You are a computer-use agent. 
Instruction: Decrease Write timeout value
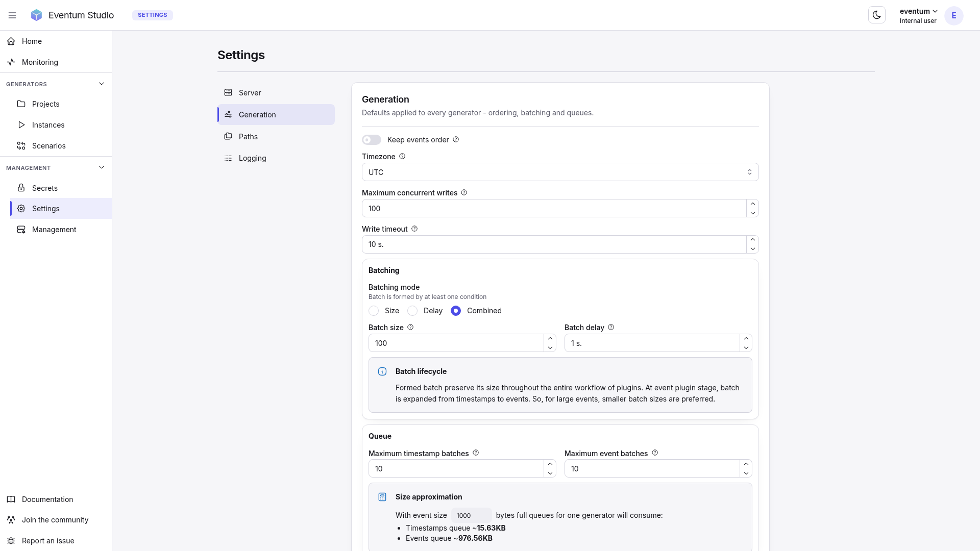tap(753, 249)
